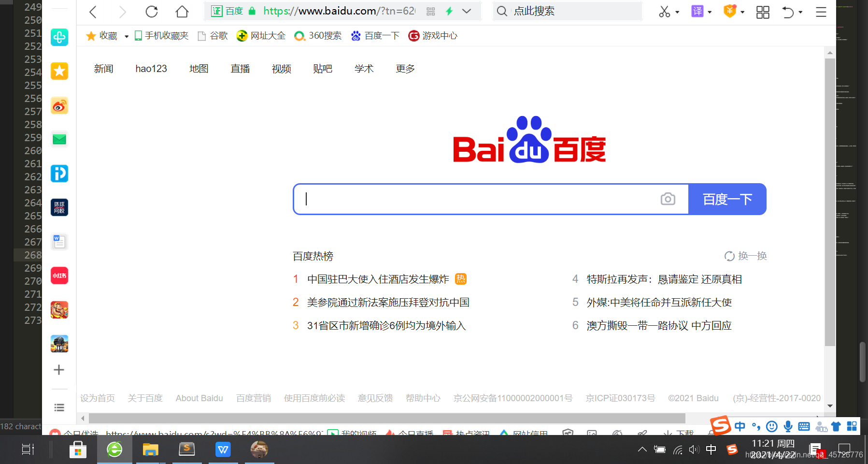Open the 学术 navigation tab
Image resolution: width=868 pixels, height=464 pixels.
tap(364, 69)
